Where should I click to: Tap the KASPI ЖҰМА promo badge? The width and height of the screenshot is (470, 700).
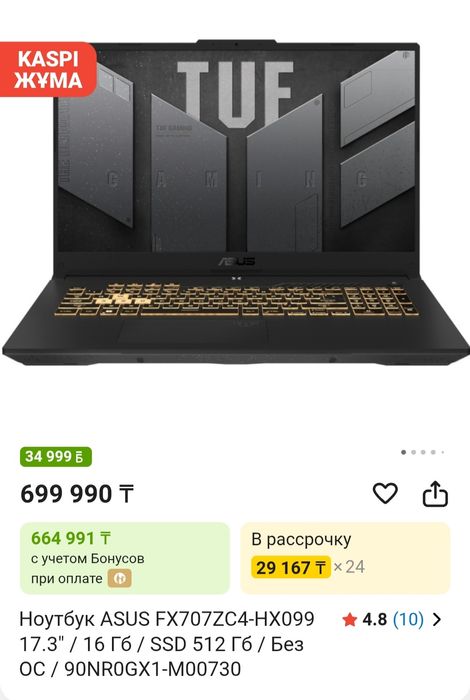(48, 70)
